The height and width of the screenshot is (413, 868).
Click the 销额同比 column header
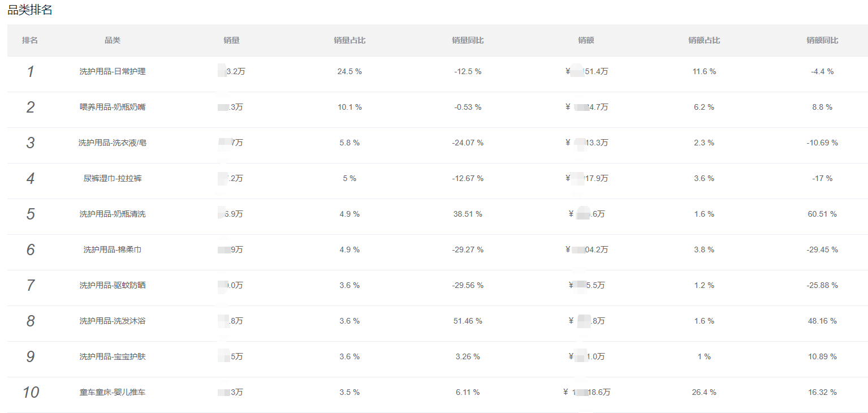click(822, 40)
